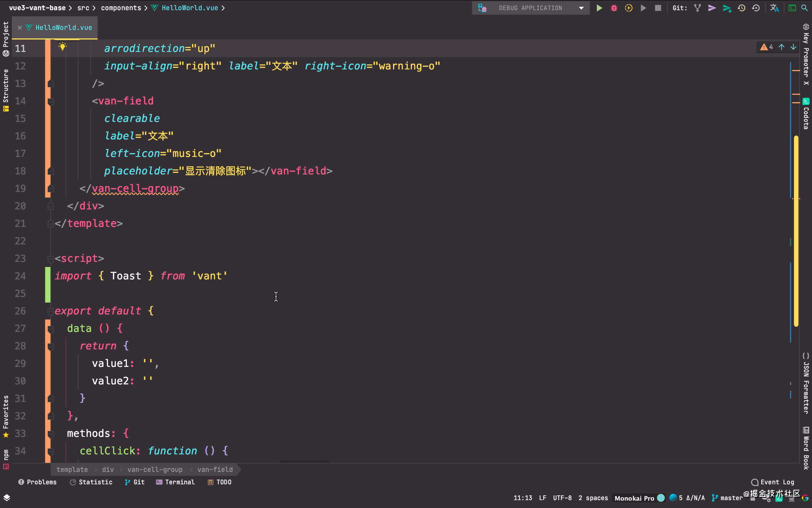
Task: Open master Git branch popup
Action: click(727, 498)
